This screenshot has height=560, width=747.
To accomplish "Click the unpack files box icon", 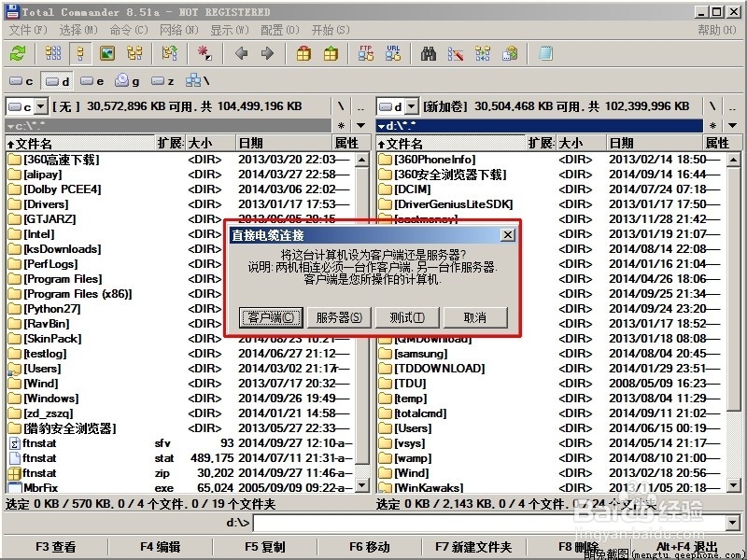I will 331,53.
